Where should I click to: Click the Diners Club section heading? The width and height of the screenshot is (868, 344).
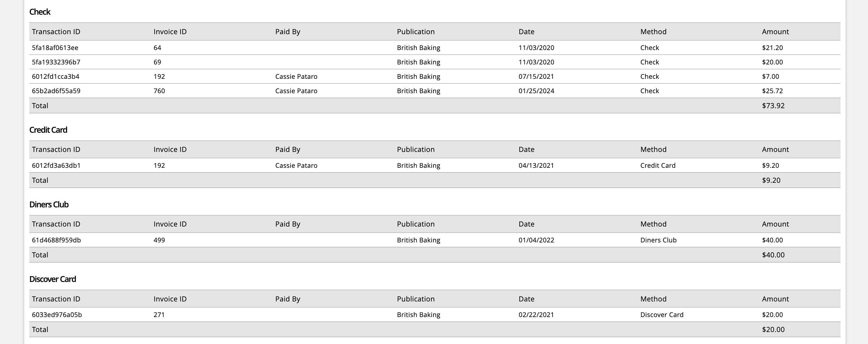point(49,204)
